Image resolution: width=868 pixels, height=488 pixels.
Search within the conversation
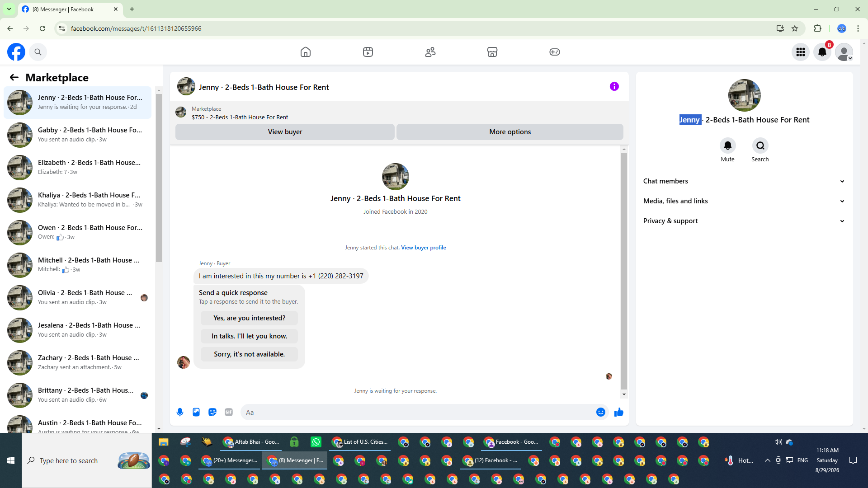(760, 145)
